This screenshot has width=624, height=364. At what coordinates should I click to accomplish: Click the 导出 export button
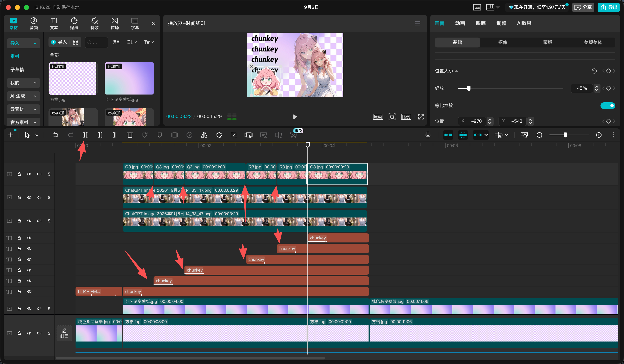click(609, 7)
